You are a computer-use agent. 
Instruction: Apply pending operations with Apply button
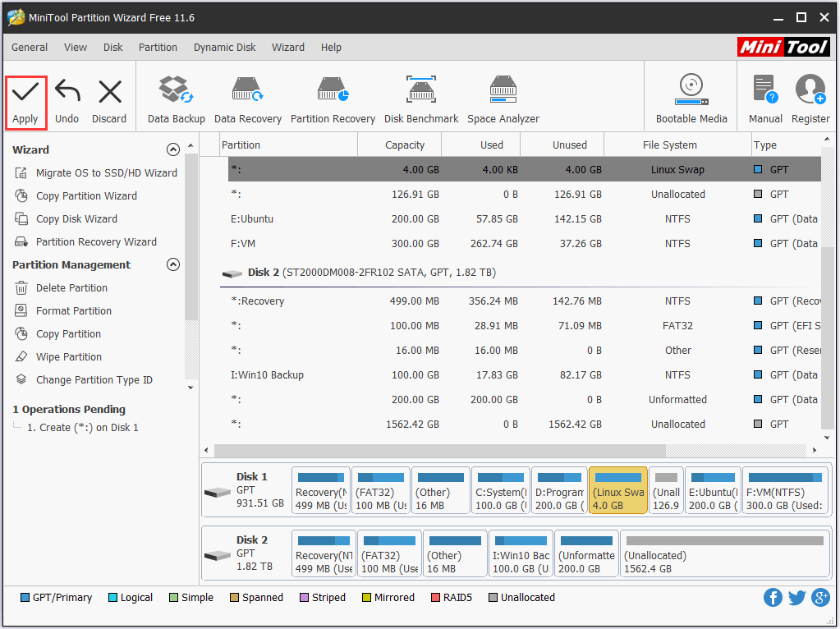(x=25, y=103)
